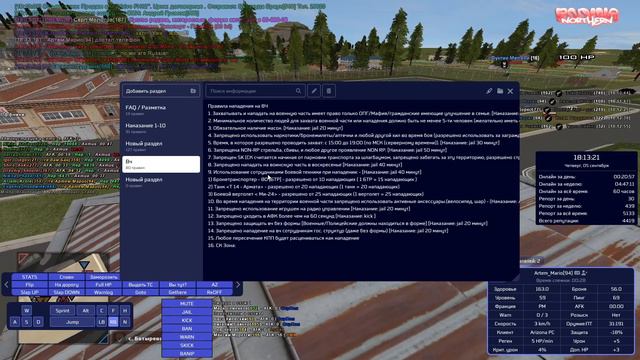Screen dimensions: 640x360
Task: Close the rules window with the X
Action: tap(510, 91)
